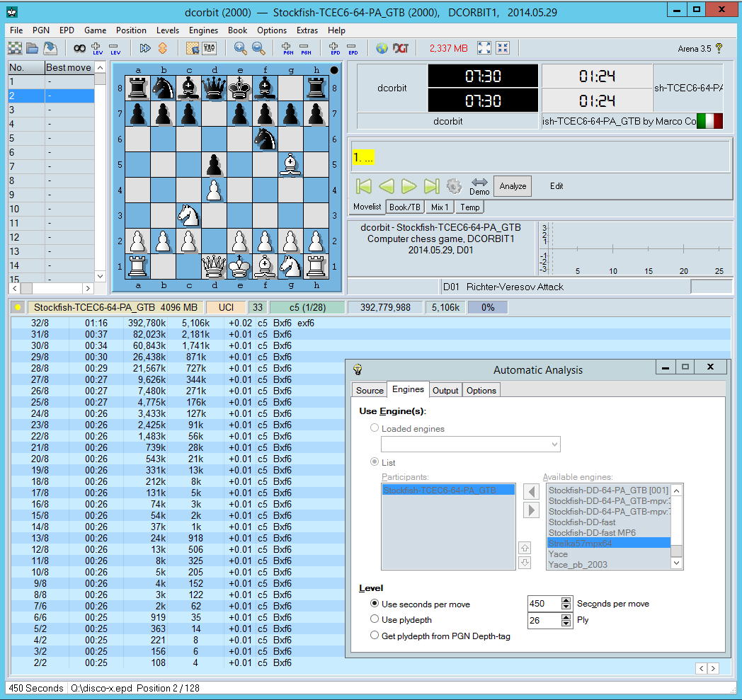Jump to the end of the game
742x700 pixels.
[x=432, y=186]
